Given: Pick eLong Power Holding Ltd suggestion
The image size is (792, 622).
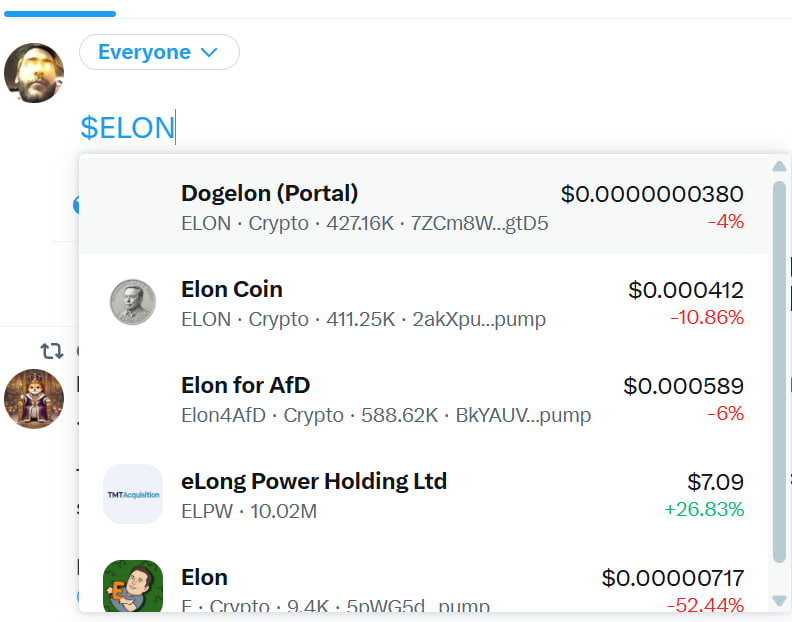Looking at the screenshot, I should point(423,494).
